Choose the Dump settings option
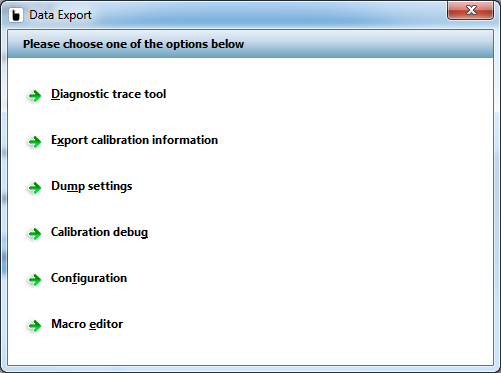The width and height of the screenshot is (501, 373). [x=92, y=186]
